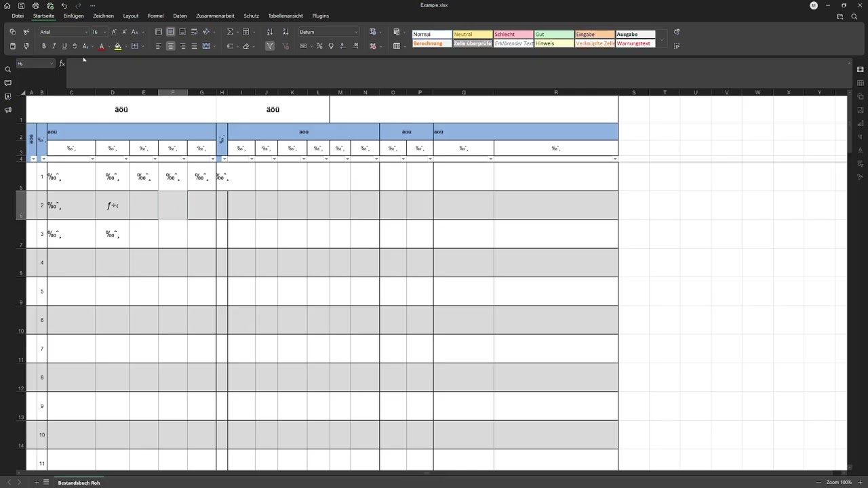868x488 pixels.
Task: Apply the Gut cell style
Action: (554, 34)
